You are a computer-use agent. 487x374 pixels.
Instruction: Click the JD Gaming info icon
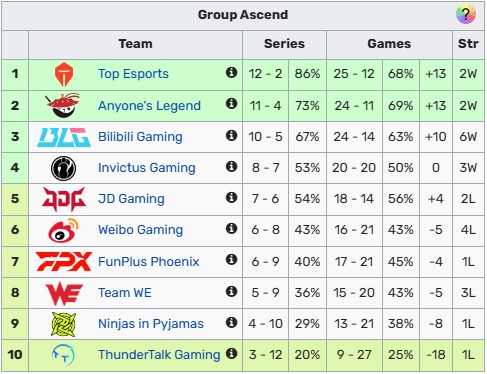point(231,197)
